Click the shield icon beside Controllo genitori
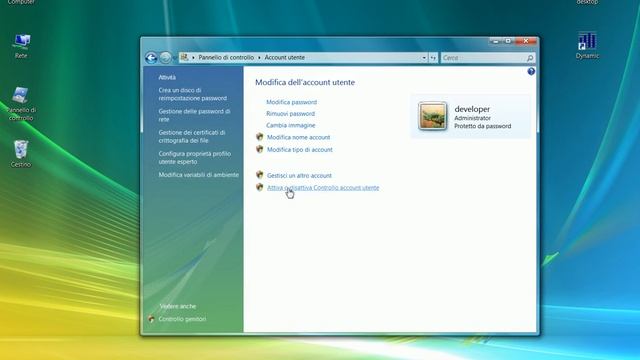 click(x=151, y=319)
